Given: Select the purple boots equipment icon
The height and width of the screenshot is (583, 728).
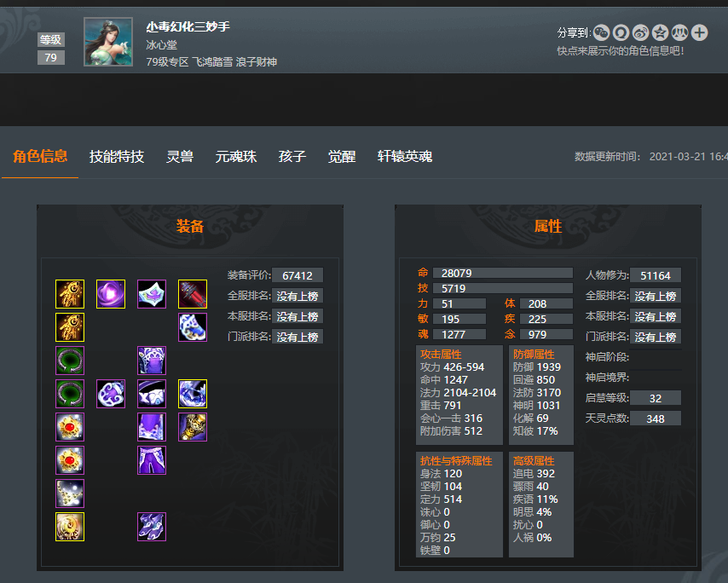Looking at the screenshot, I should 152,527.
